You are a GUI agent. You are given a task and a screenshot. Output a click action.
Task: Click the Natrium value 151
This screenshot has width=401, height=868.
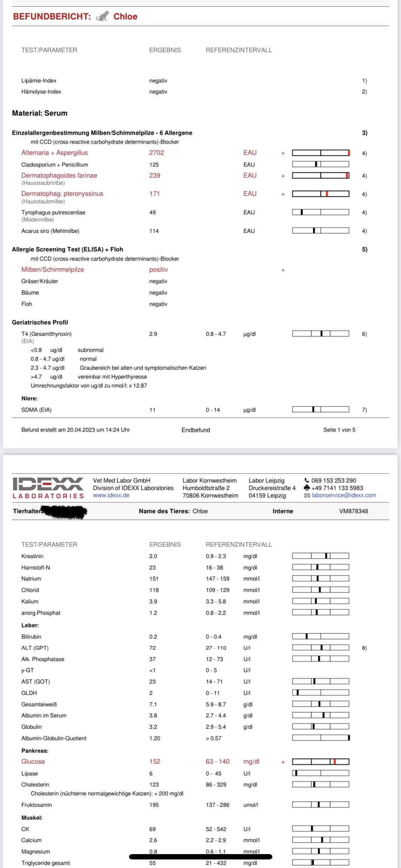click(154, 579)
